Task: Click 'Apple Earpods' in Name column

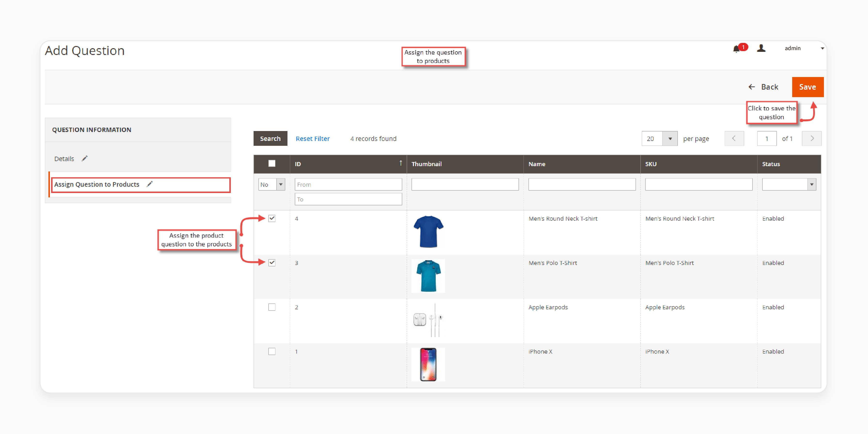Action: pos(548,307)
